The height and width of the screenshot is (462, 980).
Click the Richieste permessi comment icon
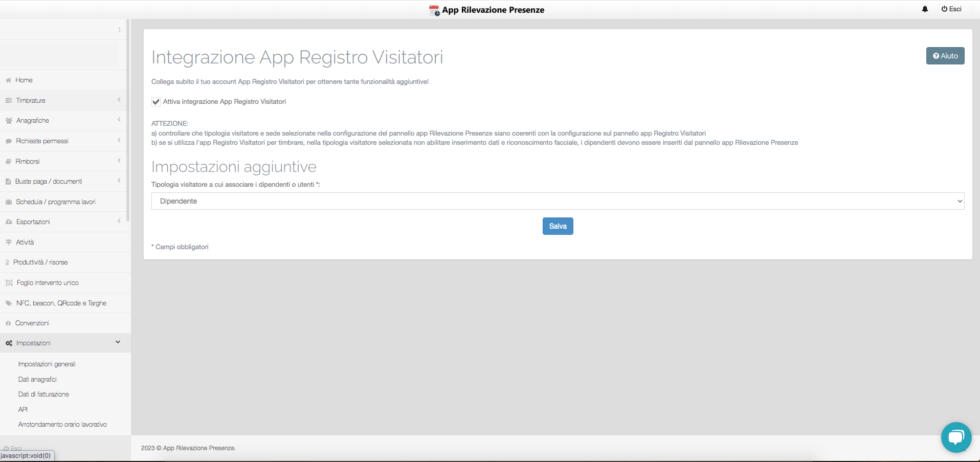pos(9,141)
